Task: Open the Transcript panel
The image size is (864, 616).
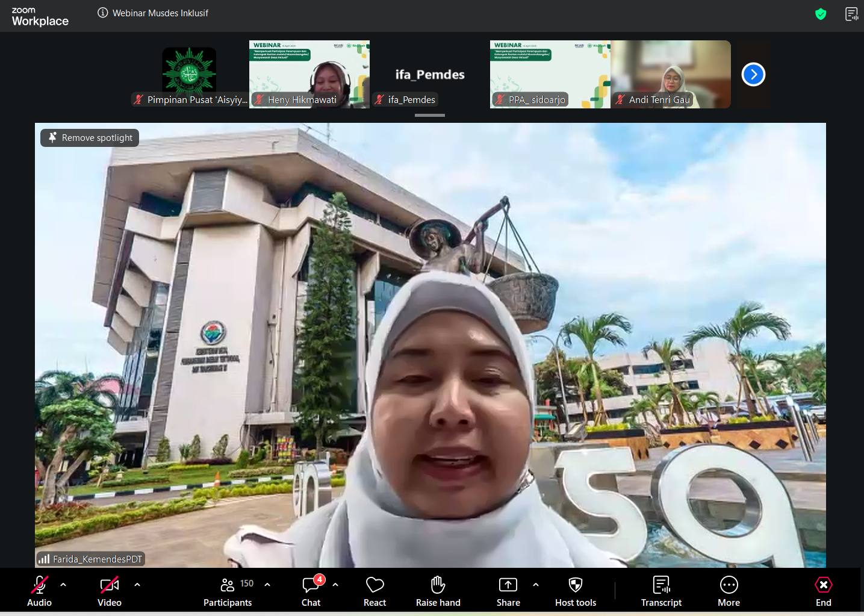Action: (x=661, y=591)
